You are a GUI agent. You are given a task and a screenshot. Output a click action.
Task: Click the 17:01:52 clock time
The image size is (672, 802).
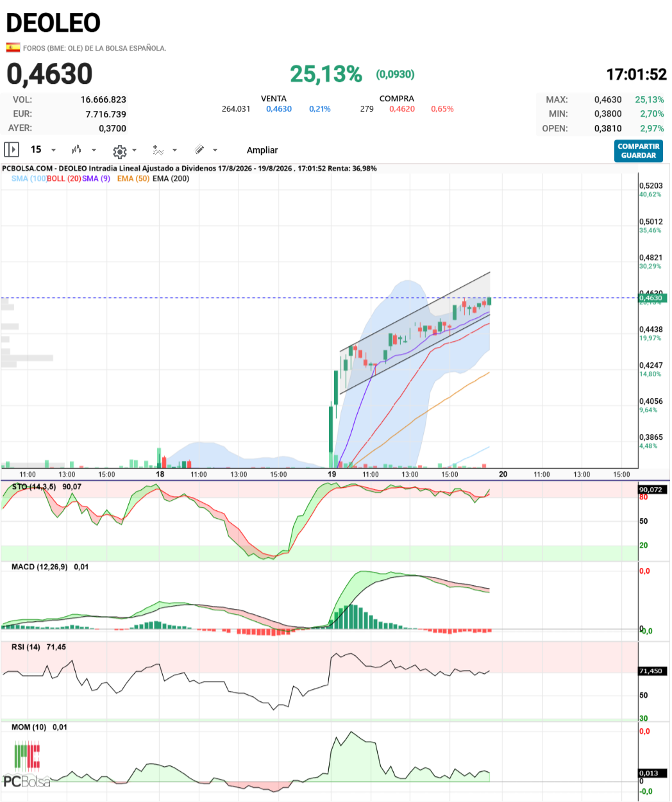pyautogui.click(x=637, y=74)
